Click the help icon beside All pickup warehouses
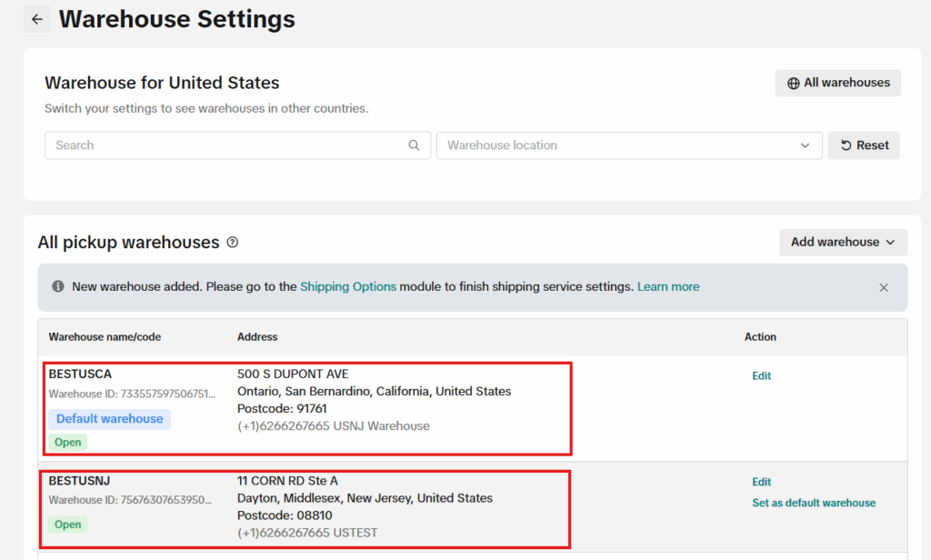Viewport: 931px width, 560px height. click(x=233, y=243)
